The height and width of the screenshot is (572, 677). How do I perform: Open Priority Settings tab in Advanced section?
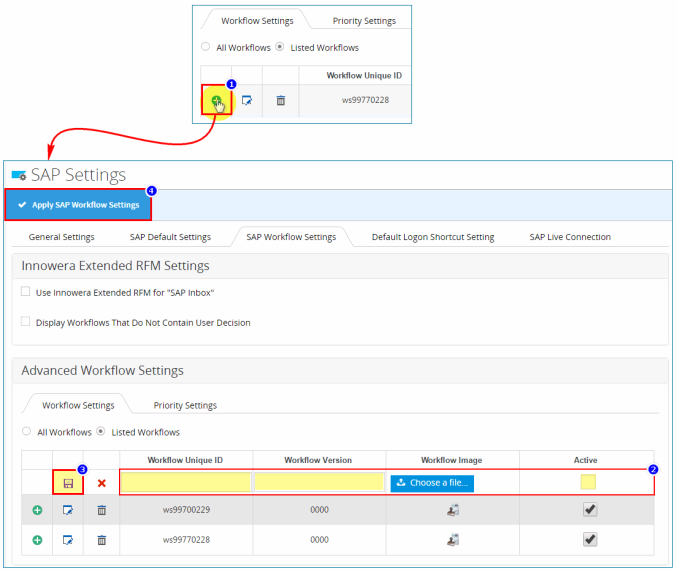pyautogui.click(x=185, y=405)
